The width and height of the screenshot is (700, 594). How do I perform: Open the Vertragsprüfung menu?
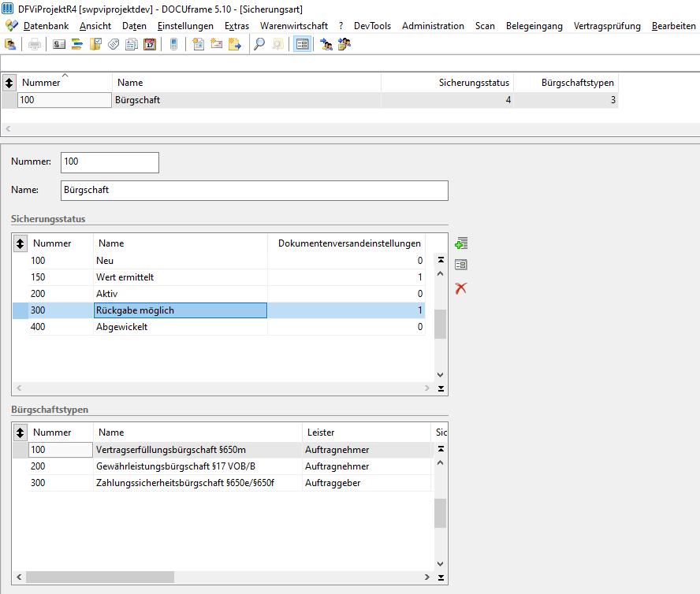tap(607, 26)
